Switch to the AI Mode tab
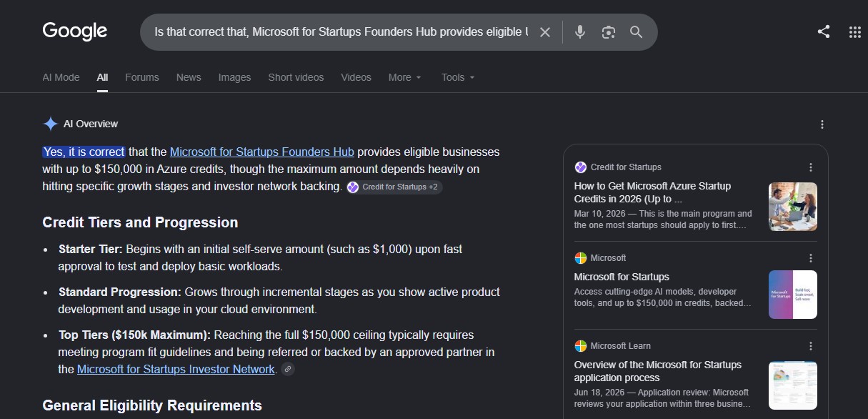The image size is (868, 419). coord(61,77)
